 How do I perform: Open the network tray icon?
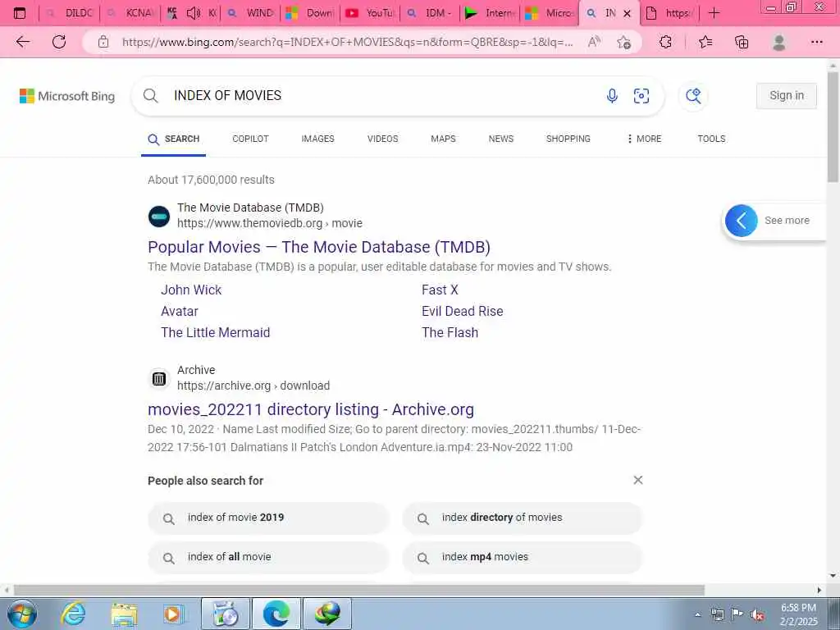(x=717, y=615)
